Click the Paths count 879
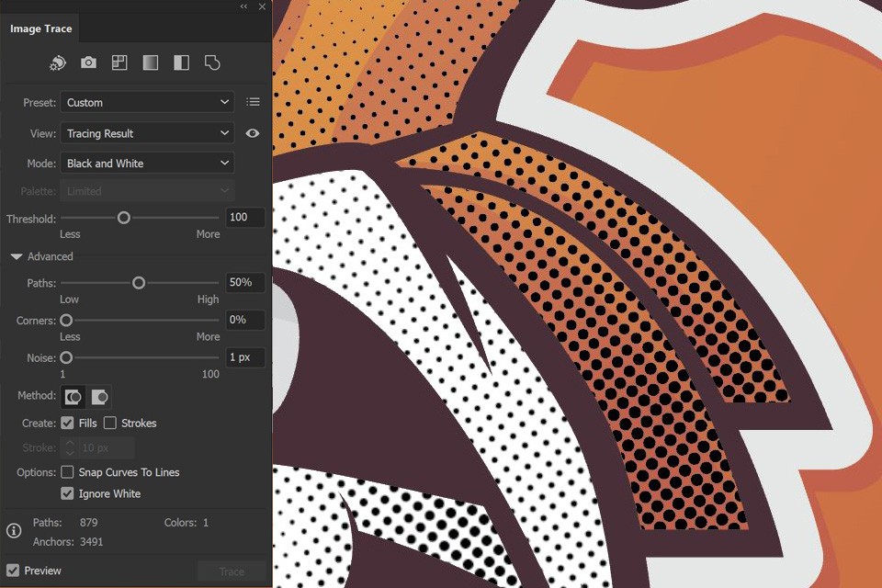This screenshot has width=882, height=588. point(89,523)
